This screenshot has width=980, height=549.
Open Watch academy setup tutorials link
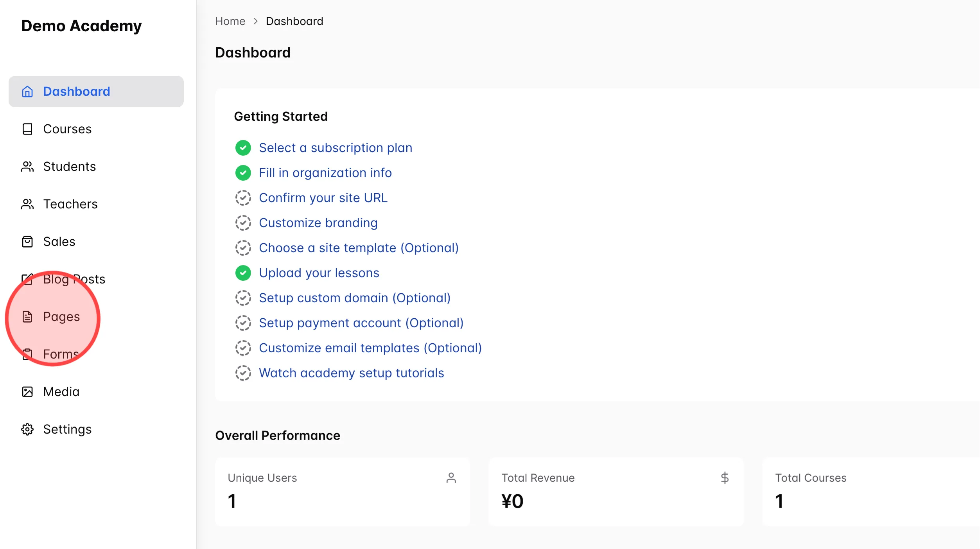(352, 373)
